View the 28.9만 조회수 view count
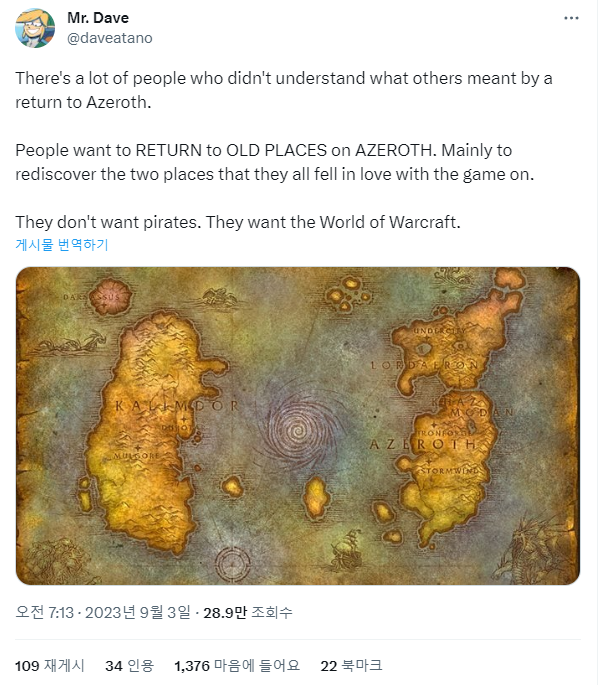 [248, 612]
